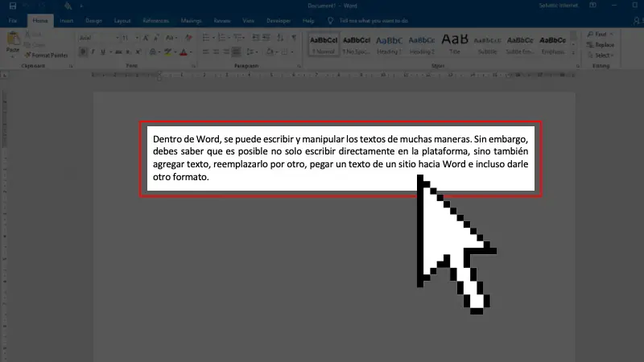Open the Paragraph dialog launcher

click(299, 66)
